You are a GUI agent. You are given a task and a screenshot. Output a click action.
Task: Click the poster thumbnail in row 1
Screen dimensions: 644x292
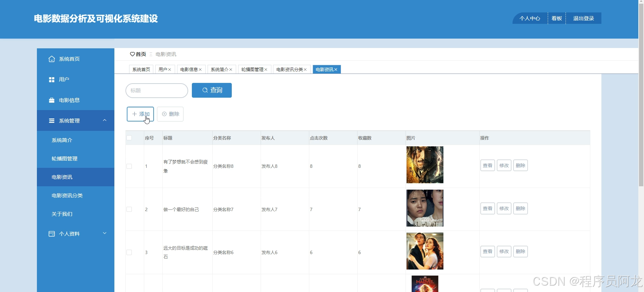coord(425,165)
